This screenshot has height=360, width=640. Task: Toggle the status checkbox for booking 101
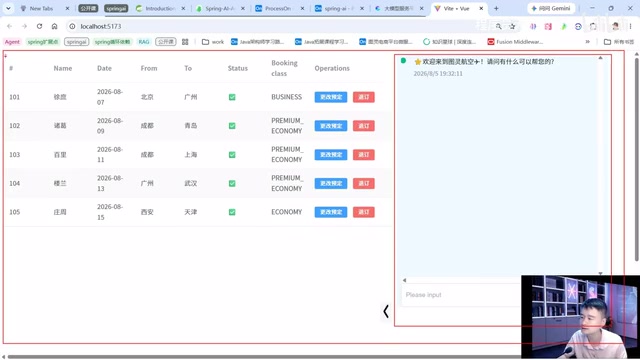(x=232, y=97)
